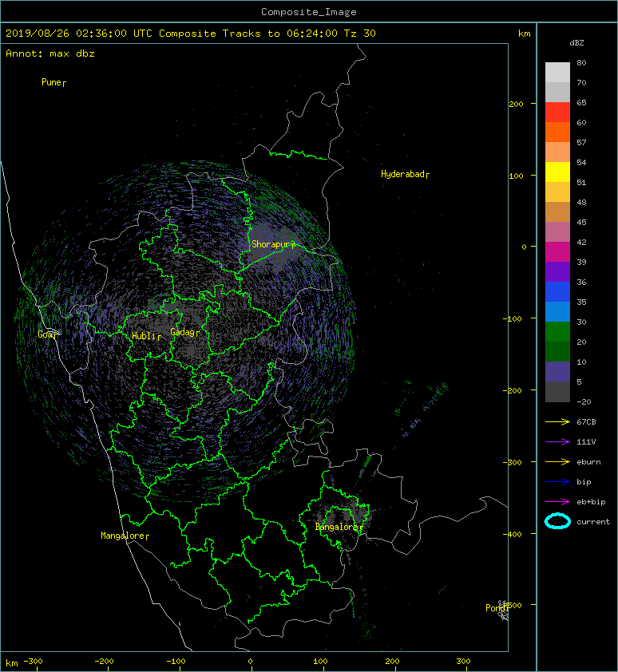Image resolution: width=618 pixels, height=672 pixels.
Task: Click the purple 39 dBZ color swatch
Action: [x=557, y=271]
